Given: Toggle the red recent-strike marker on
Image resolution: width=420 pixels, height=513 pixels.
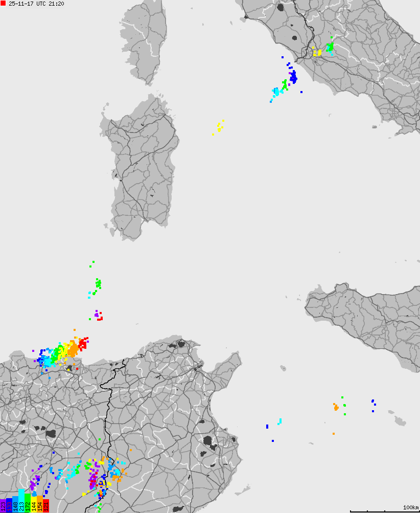Looking at the screenshot, I should tap(3, 4).
